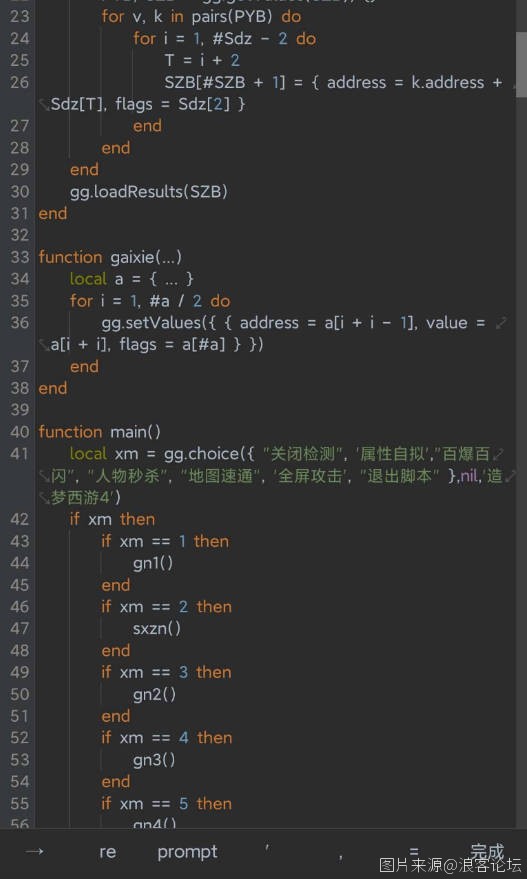
Task: Select line number 41 in the gutter
Action: [20, 454]
